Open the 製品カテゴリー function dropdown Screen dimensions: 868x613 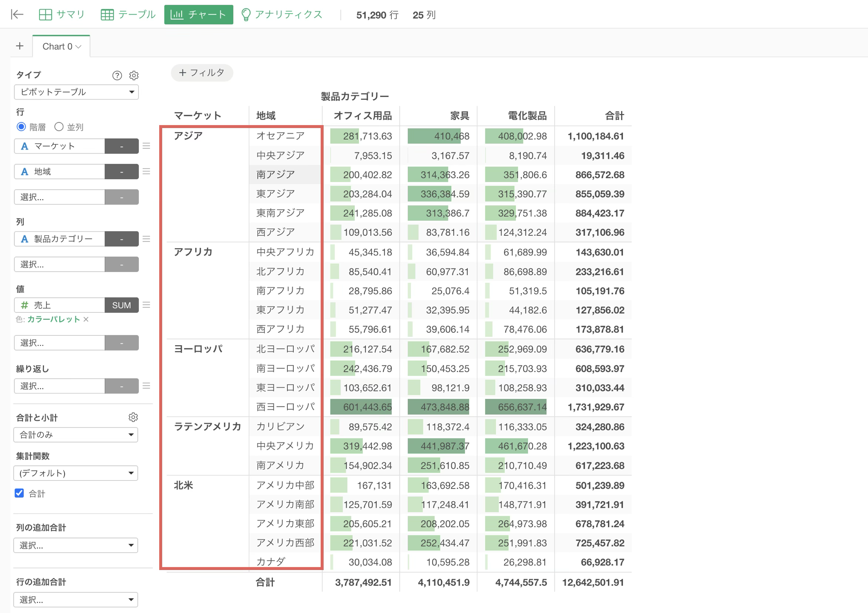[121, 239]
